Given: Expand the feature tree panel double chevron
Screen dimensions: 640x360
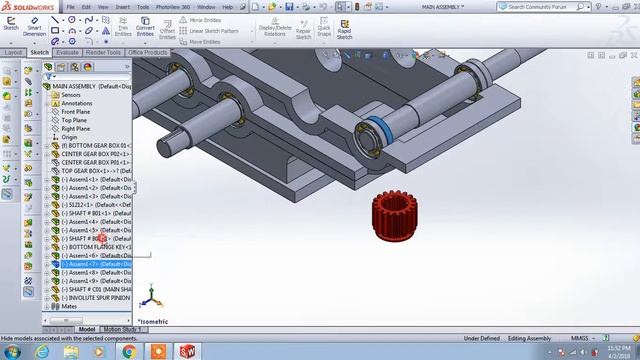Looking at the screenshot, I should click(127, 67).
